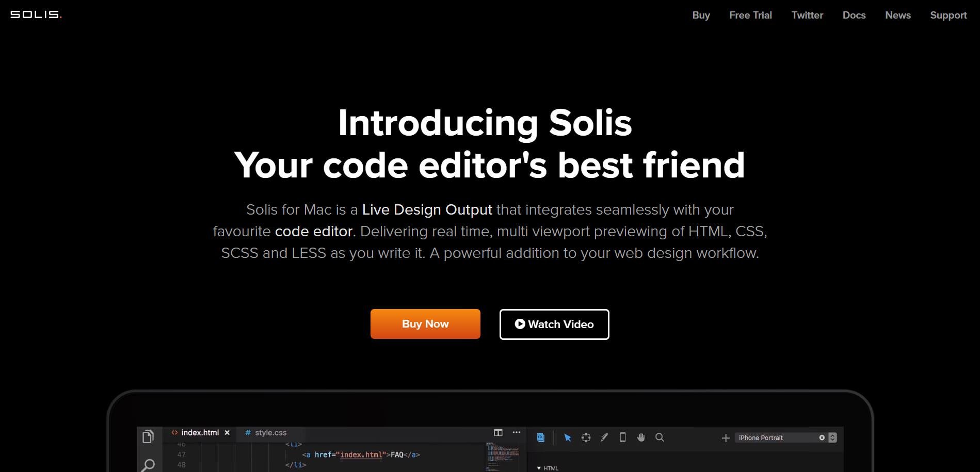Click the Watch Video button
The width and height of the screenshot is (980, 472).
click(x=554, y=324)
